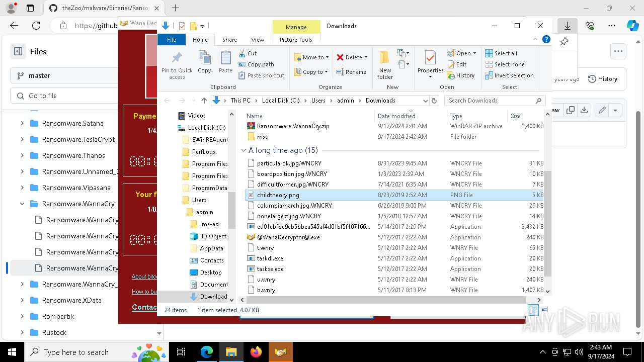Click the Up one level arrow
The width and height of the screenshot is (644, 362).
(204, 101)
